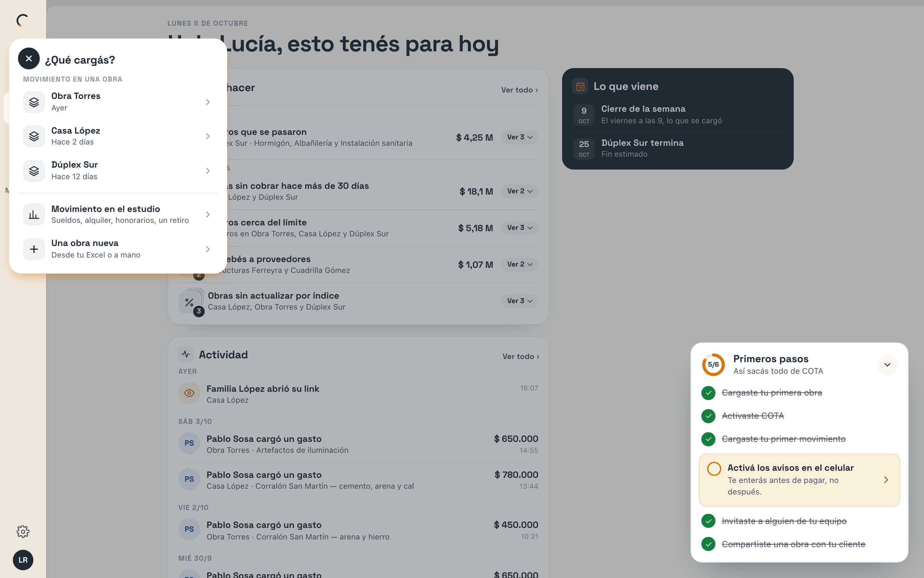Choose Movimiento en el estudio

point(118,215)
